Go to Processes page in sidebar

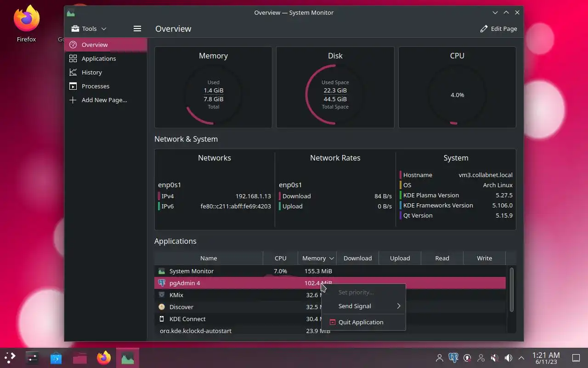106,86
